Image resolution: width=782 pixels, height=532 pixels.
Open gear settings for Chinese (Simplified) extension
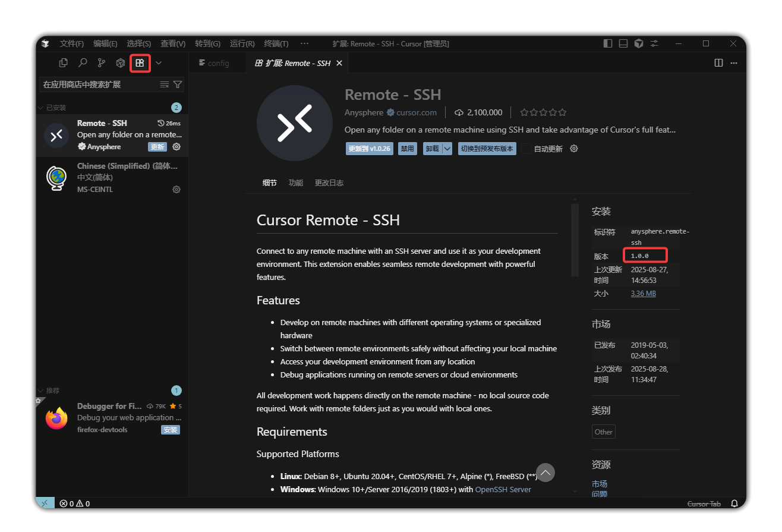tap(176, 190)
